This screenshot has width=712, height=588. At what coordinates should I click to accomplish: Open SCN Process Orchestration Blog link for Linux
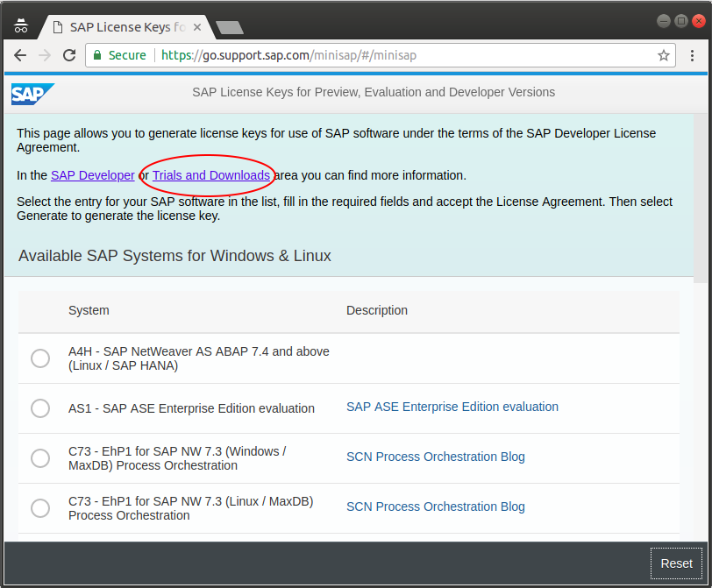click(x=436, y=507)
